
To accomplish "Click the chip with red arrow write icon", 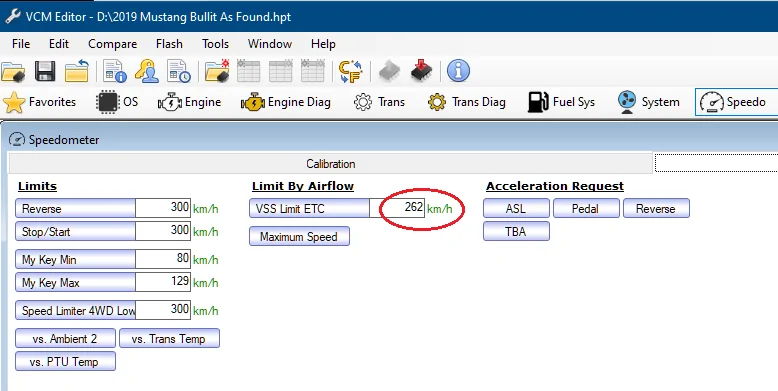I will [x=421, y=71].
